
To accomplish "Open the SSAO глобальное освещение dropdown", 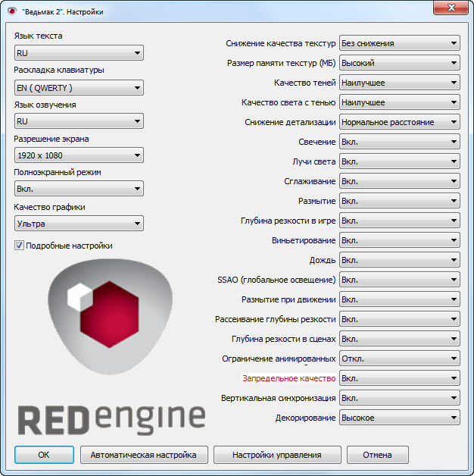I will pyautogui.click(x=399, y=280).
